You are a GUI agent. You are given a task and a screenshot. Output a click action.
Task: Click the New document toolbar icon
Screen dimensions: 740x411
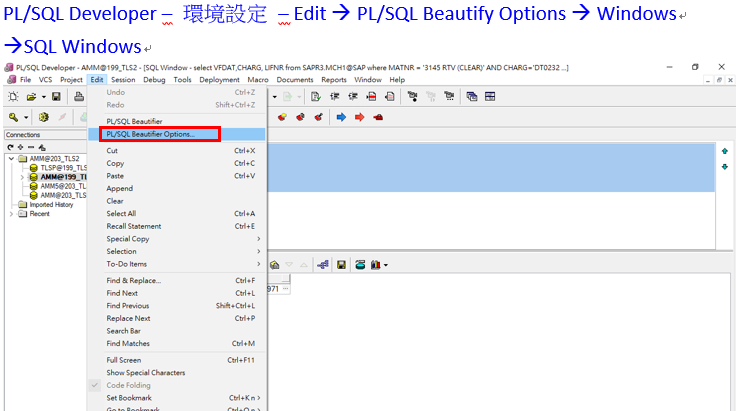tap(13, 97)
